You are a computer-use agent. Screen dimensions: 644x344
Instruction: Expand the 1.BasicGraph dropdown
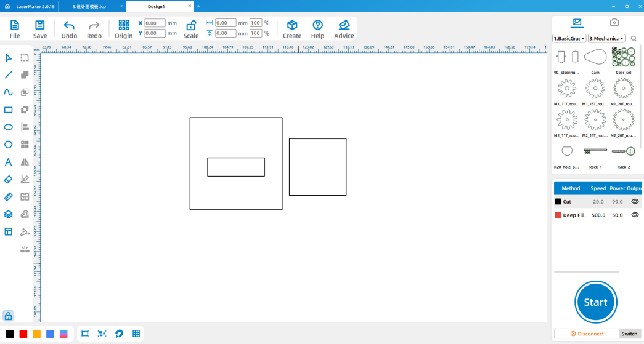(x=569, y=39)
